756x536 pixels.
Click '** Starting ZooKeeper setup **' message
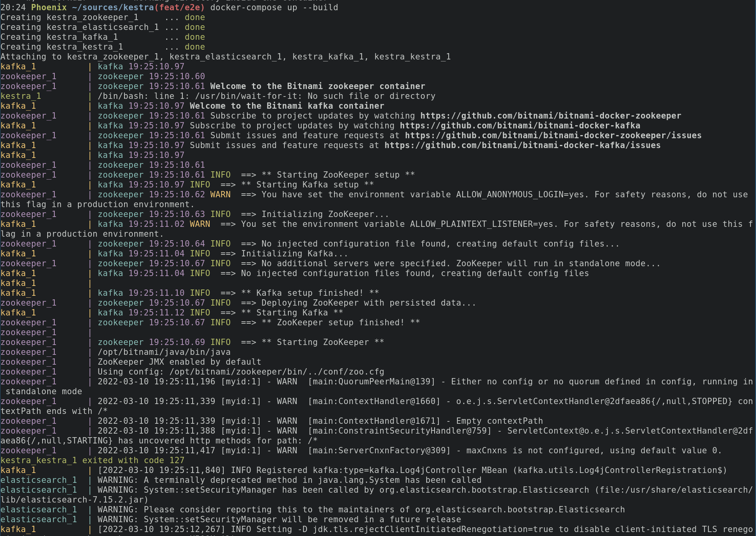coord(338,175)
